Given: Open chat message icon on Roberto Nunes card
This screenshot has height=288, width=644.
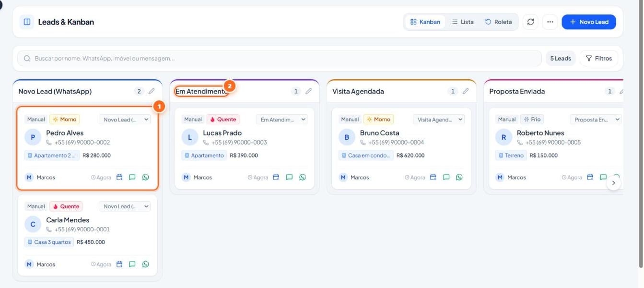Looking at the screenshot, I should 603,177.
